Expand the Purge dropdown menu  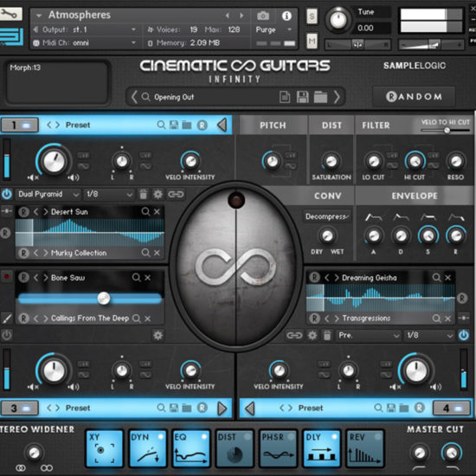(273, 29)
